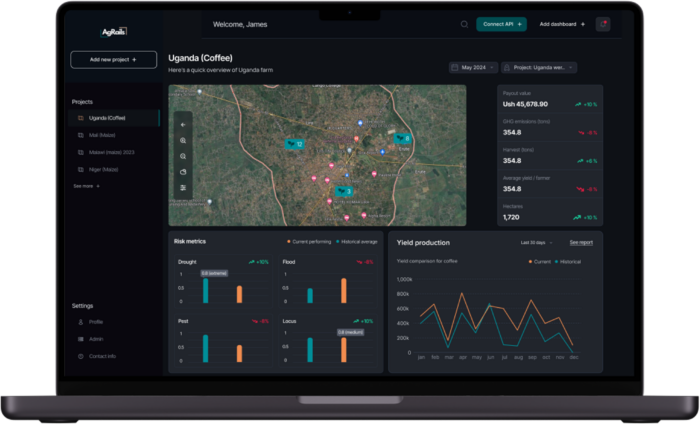Open the notifications bell icon
This screenshot has height=424, width=700.
(x=602, y=24)
